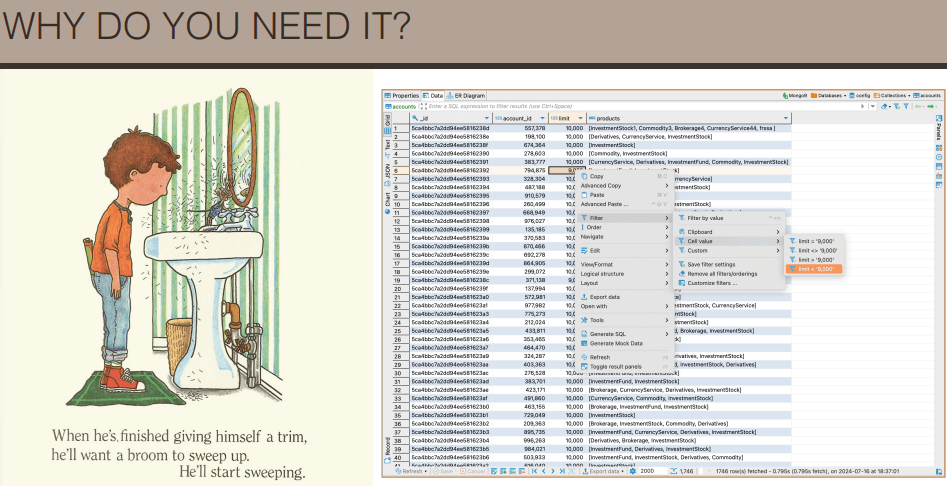947x486 pixels.
Task: Open the limit column dropdown arrow
Action: [x=580, y=118]
